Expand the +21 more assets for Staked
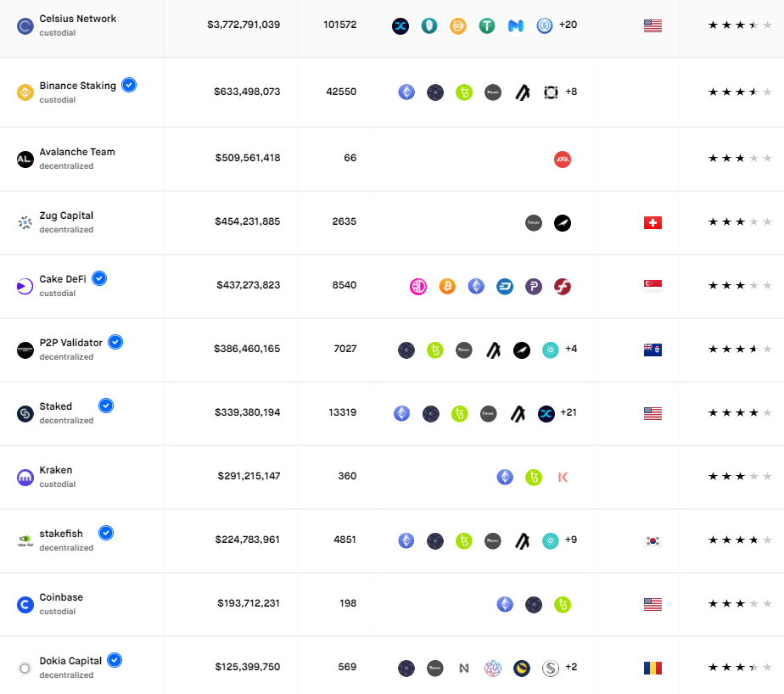Screen dimensions: 784x694 coord(568,412)
